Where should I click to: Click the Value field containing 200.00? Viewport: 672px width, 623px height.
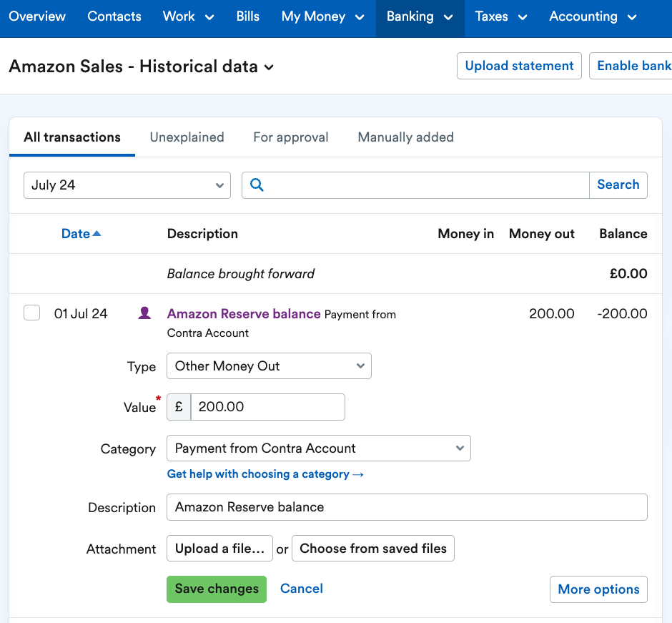(267, 407)
